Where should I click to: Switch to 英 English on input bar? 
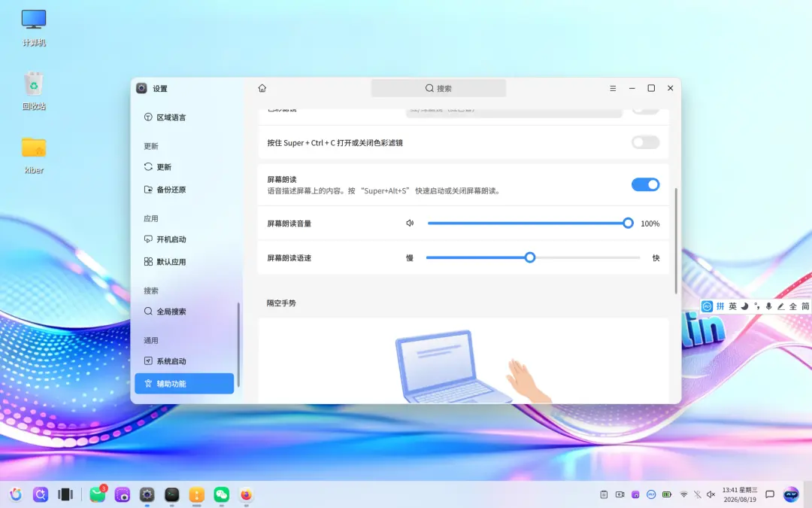pyautogui.click(x=733, y=306)
